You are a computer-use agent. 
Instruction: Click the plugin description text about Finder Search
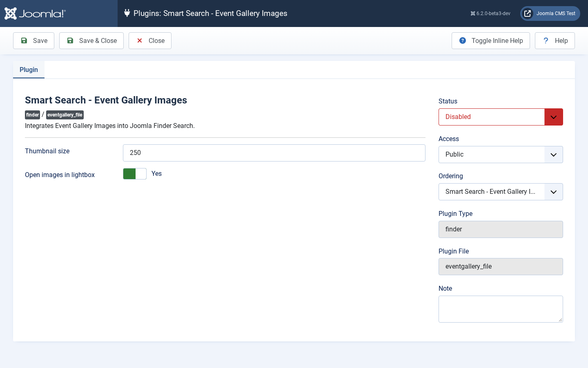point(110,126)
